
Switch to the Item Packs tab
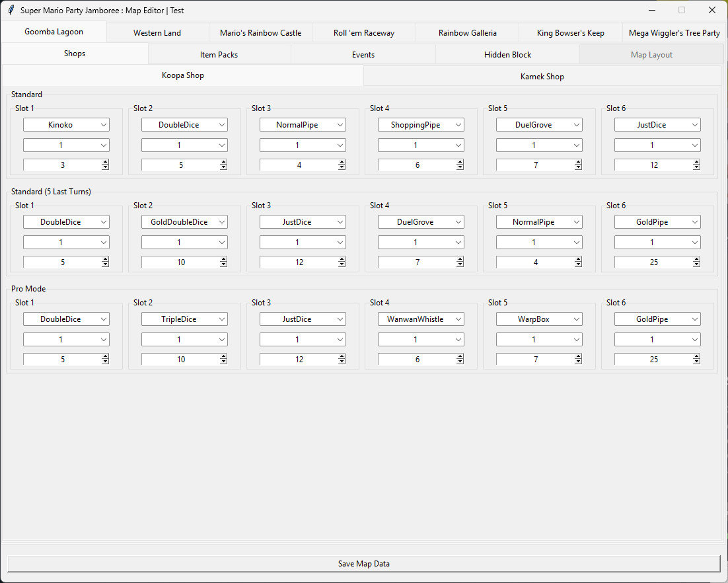click(x=219, y=54)
